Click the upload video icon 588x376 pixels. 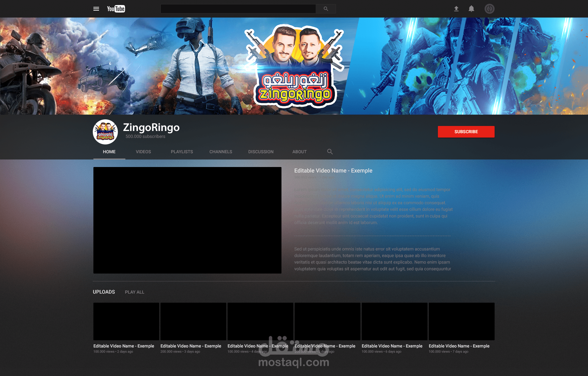pos(456,9)
